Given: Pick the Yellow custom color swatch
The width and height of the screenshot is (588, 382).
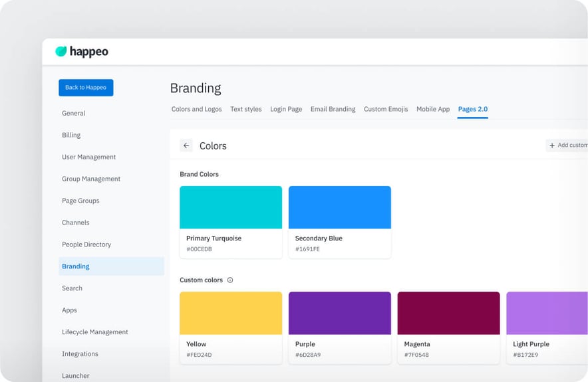Looking at the screenshot, I should coord(231,313).
